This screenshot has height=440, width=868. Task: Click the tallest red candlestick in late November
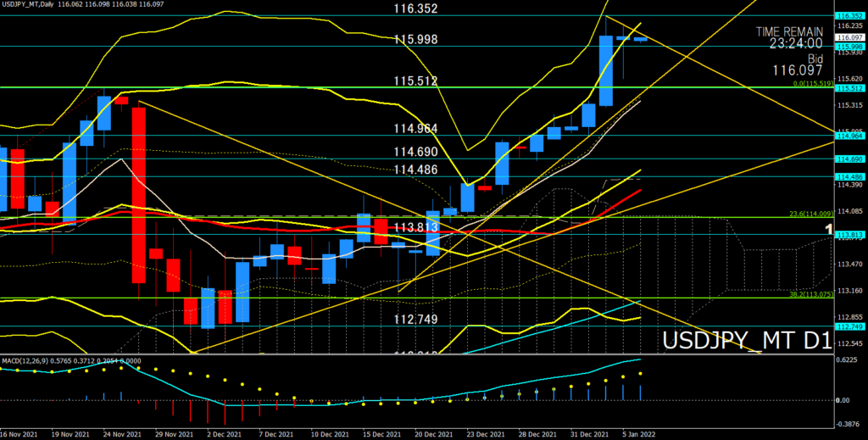138,195
